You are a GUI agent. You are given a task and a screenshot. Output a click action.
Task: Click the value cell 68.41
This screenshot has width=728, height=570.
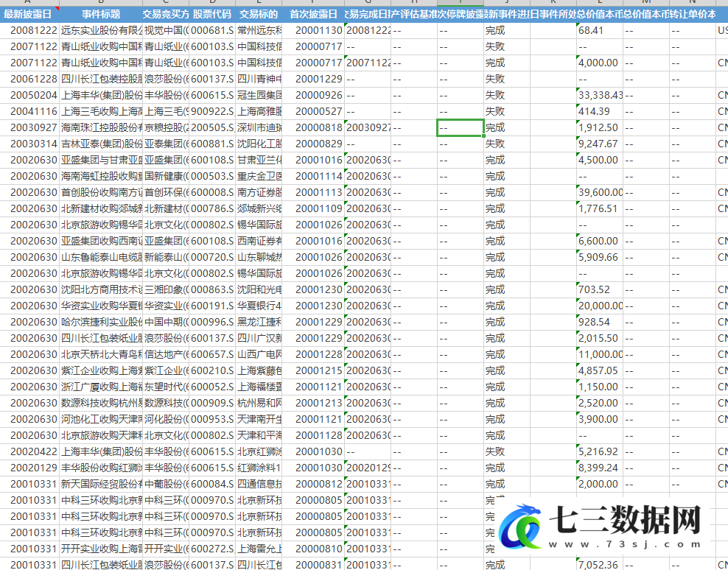coord(600,31)
